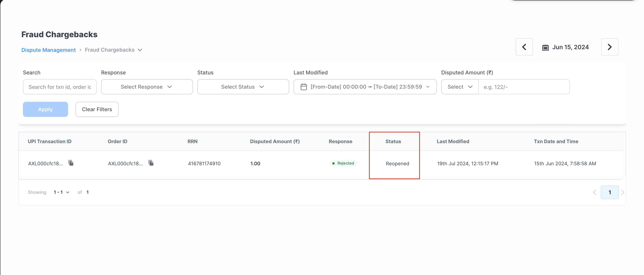Open Showing 1 - 1 rows dropdown
Image resolution: width=644 pixels, height=275 pixels.
(61, 192)
